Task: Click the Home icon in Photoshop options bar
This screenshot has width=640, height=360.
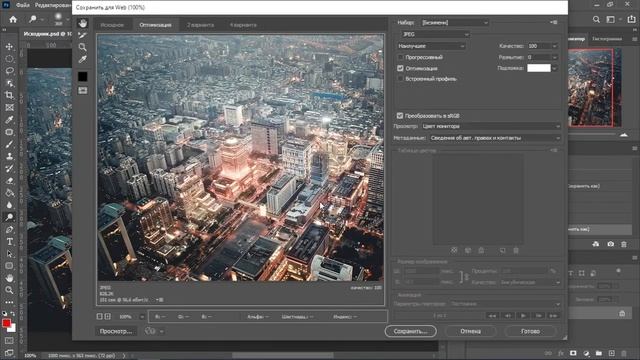Action: click(13, 19)
